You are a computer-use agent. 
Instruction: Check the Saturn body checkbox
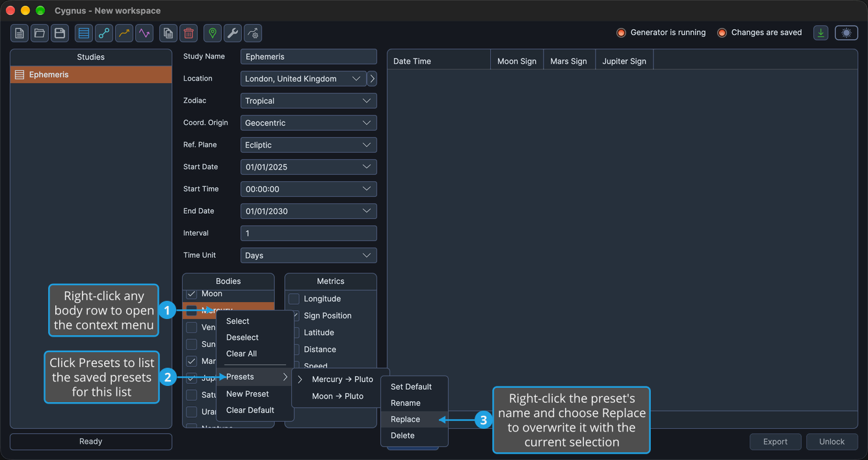(192, 395)
